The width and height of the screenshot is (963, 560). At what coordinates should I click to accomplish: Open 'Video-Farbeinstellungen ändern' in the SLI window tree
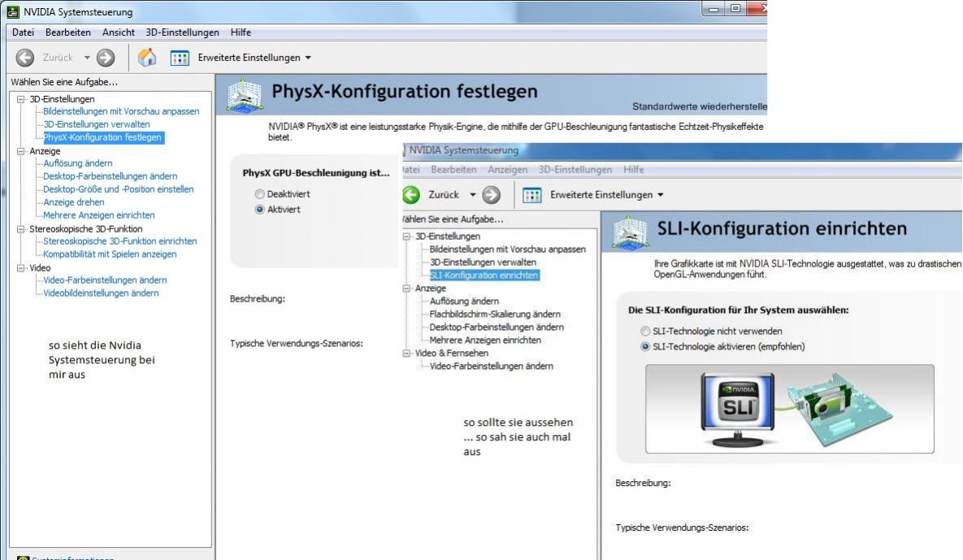492,366
